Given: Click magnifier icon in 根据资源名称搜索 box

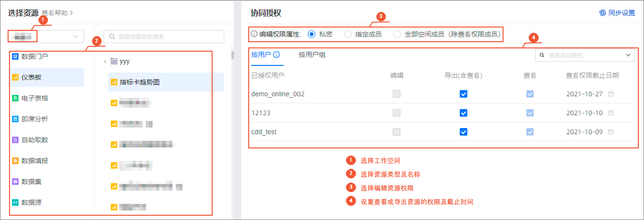Looking at the screenshot, I should (x=112, y=37).
